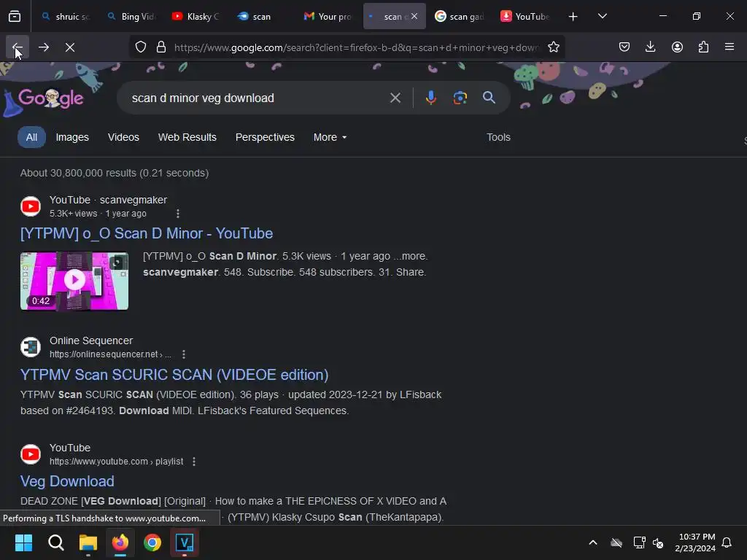747x560 pixels.
Task: Click the OneDrive cloud tray icon
Action: 616,542
